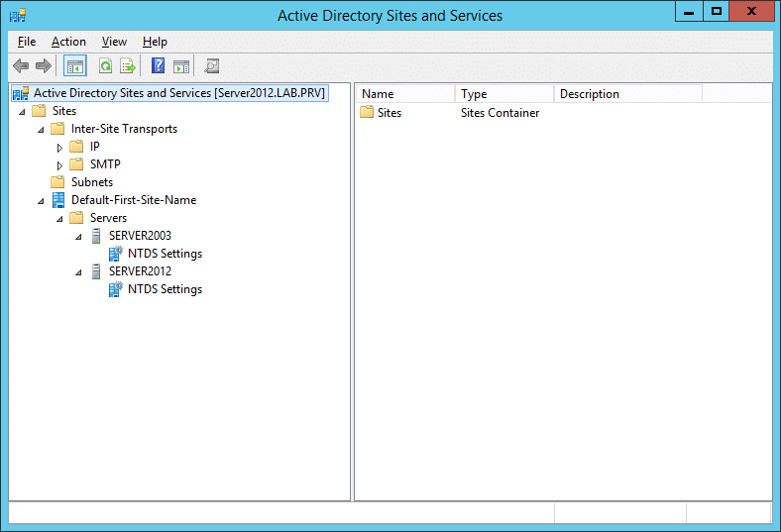This screenshot has width=781, height=532.
Task: Click the Default-First-Site-Name site icon
Action: (x=58, y=200)
